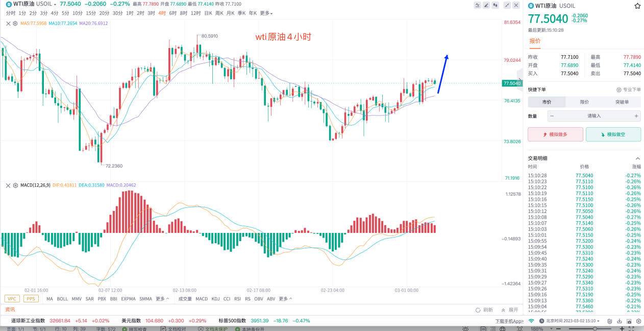This screenshot has height=331, width=644.
Task: Click the MA5:77.5958 indicator label
Action: pos(33,23)
